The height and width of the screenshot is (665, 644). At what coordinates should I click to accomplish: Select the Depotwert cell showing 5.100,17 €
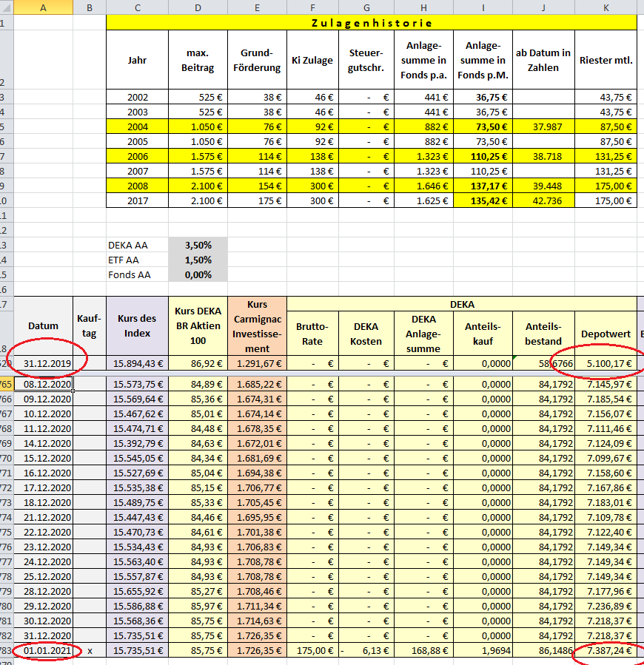(x=606, y=363)
